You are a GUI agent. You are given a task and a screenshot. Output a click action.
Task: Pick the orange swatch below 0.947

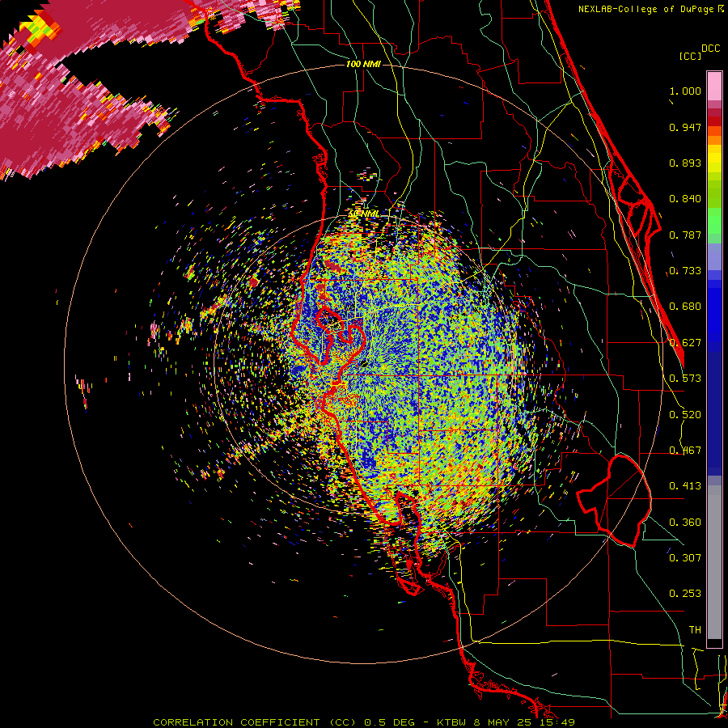714,140
